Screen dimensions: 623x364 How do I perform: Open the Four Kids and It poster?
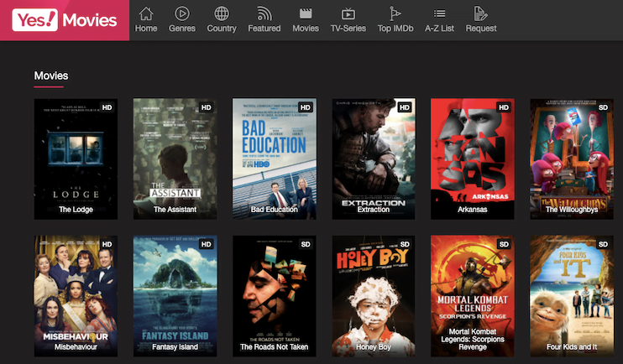572,296
